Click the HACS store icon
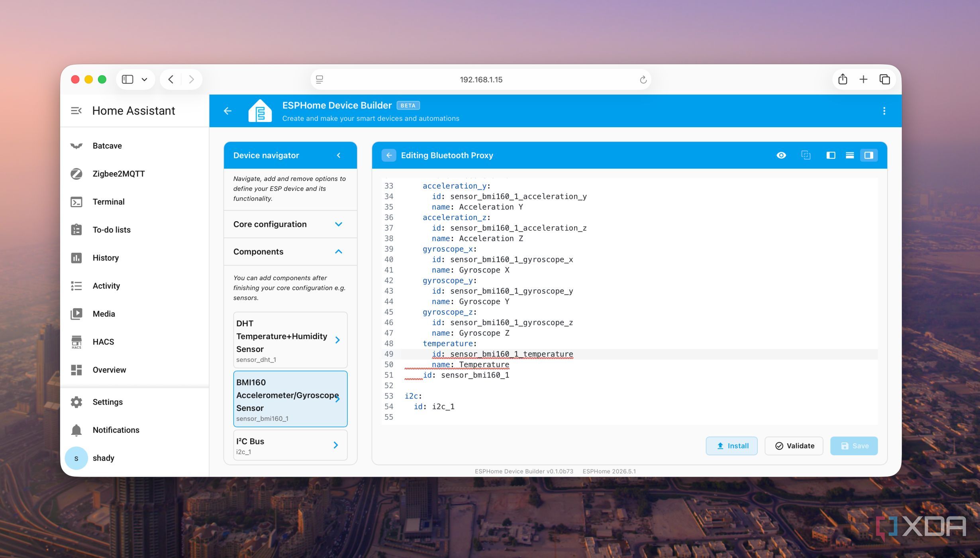This screenshot has width=980, height=558. pyautogui.click(x=76, y=342)
